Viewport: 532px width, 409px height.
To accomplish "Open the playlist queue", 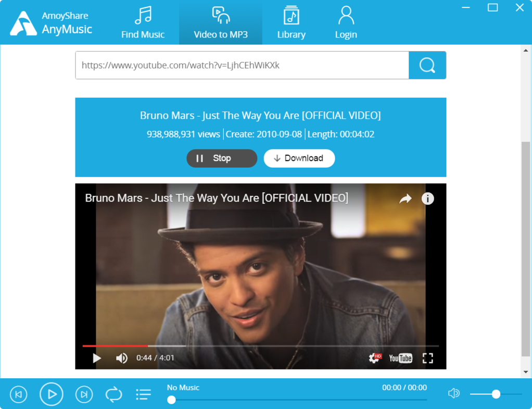I will 144,394.
